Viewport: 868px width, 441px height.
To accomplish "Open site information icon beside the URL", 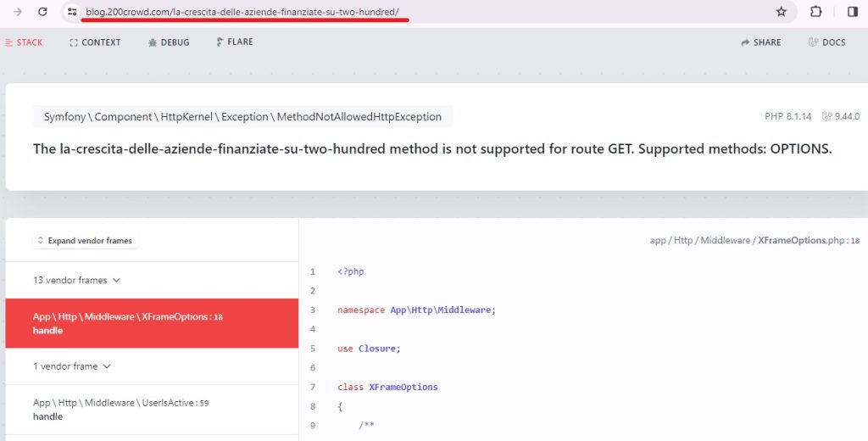I will click(x=73, y=12).
